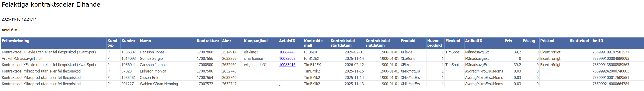Click the Felbeskrivning column header
This screenshot has height=91, width=644.
pyautogui.click(x=16, y=41)
